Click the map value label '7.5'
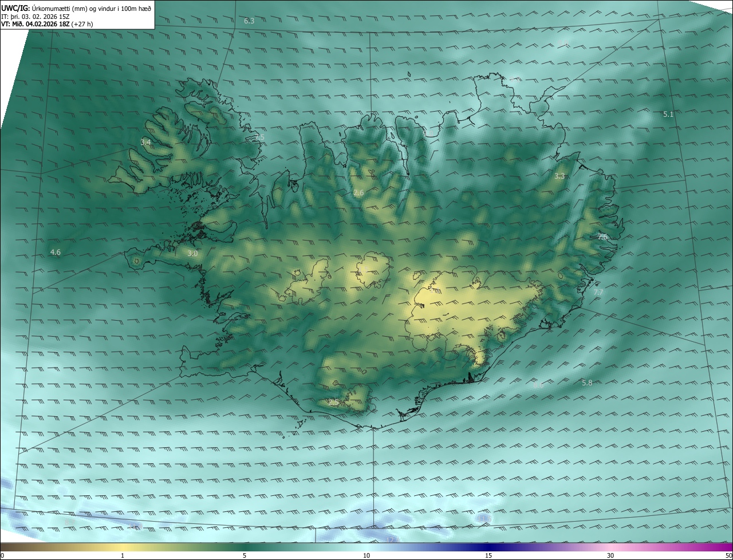 pyautogui.click(x=259, y=137)
